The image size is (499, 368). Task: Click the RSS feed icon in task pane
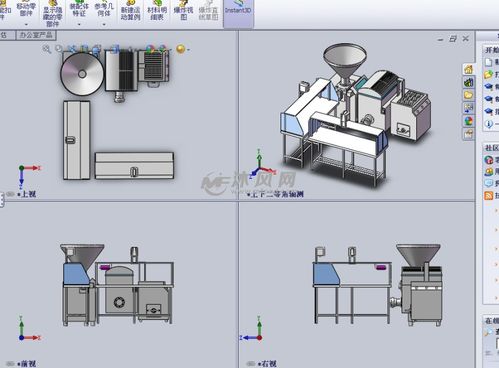(488, 195)
